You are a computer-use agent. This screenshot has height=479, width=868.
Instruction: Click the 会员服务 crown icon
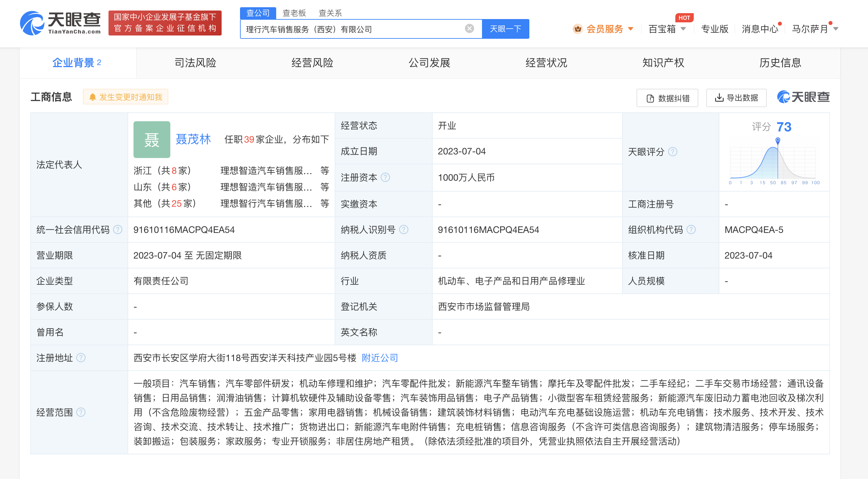(x=578, y=29)
